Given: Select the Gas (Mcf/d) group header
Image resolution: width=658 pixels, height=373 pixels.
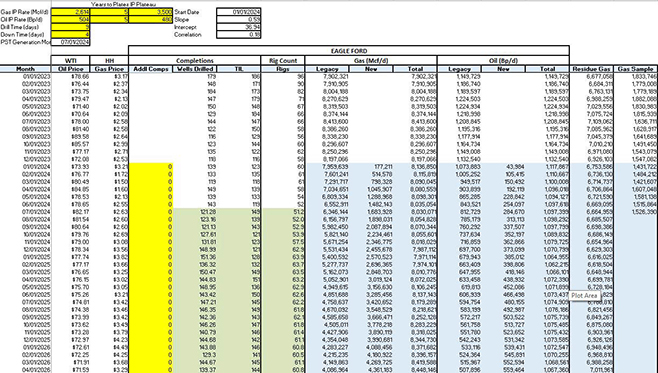Looking at the screenshot, I should tap(371, 61).
